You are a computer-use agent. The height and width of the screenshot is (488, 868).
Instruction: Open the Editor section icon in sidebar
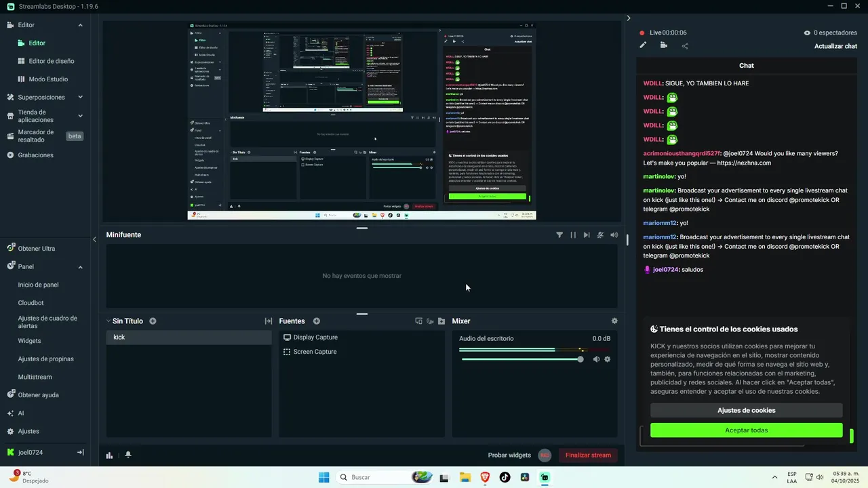coord(10,25)
